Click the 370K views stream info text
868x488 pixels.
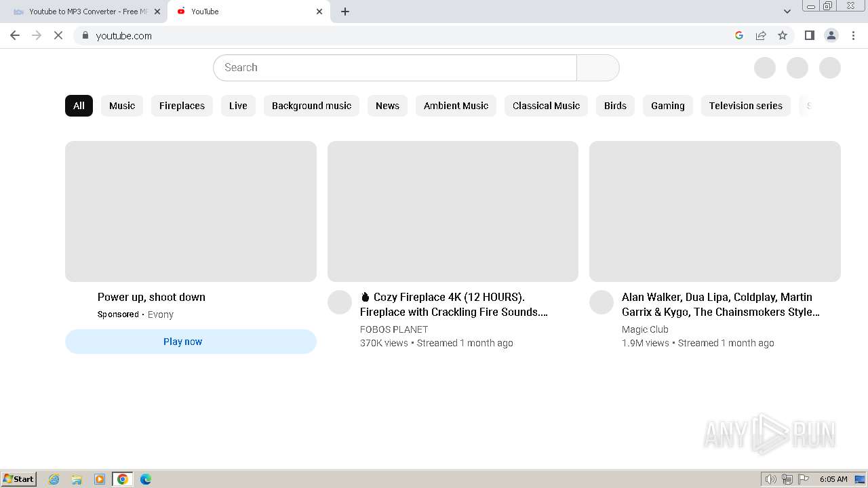tap(436, 343)
